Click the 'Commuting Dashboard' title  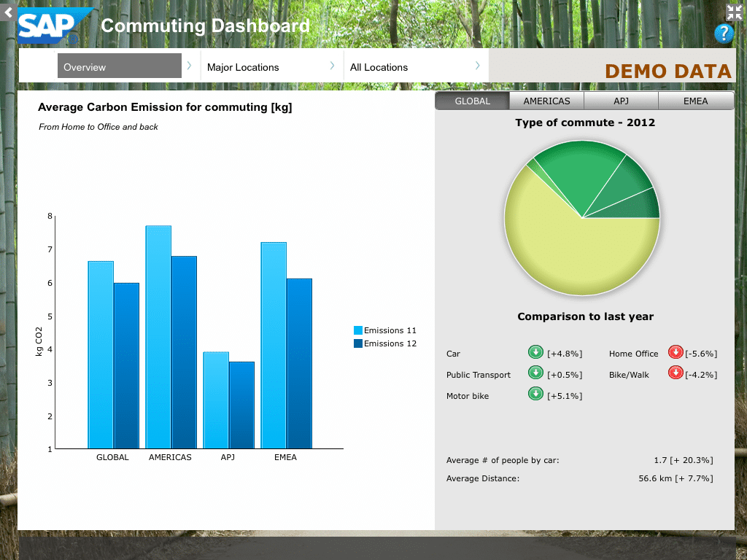pos(205,26)
